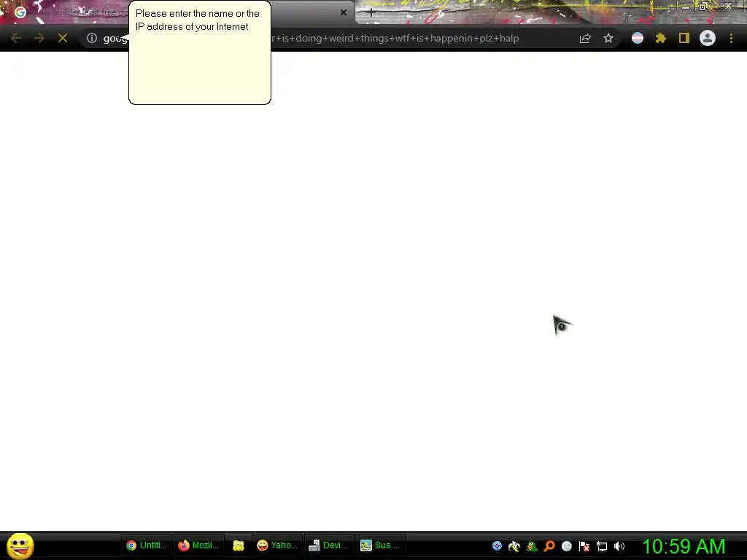Image resolution: width=747 pixels, height=560 pixels.
Task: Close the Chrome window
Action: coord(729,6)
